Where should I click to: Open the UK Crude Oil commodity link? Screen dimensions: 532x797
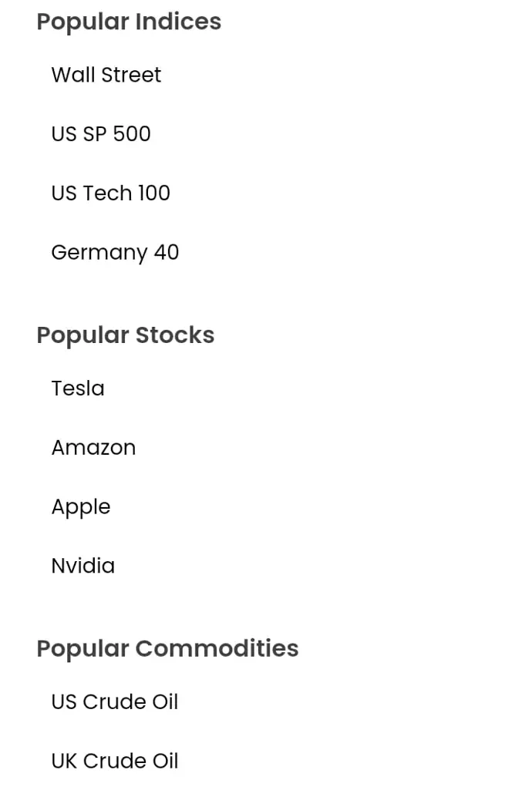coord(114,761)
